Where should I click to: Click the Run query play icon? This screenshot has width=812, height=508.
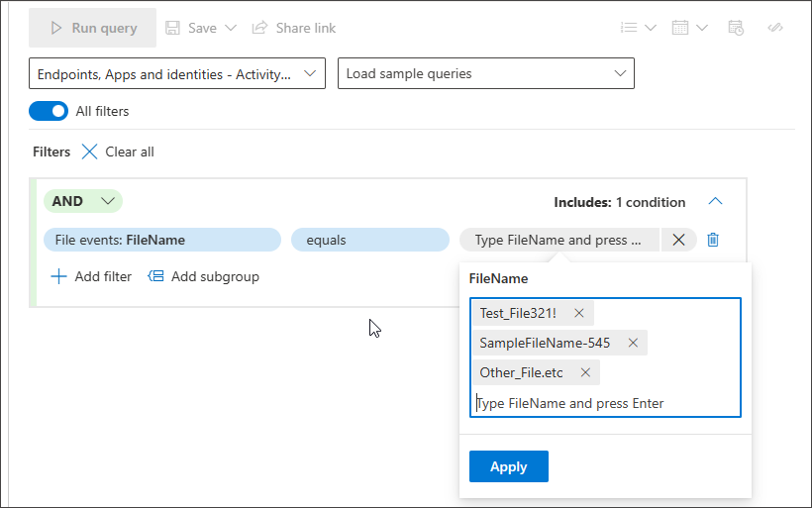[55, 28]
